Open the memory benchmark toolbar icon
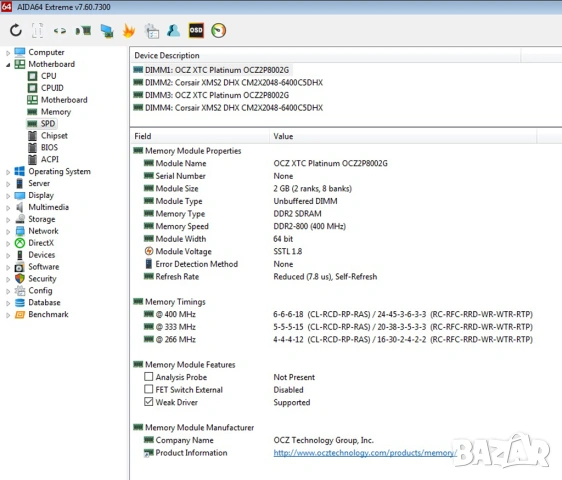The image size is (562, 480). pos(83,31)
